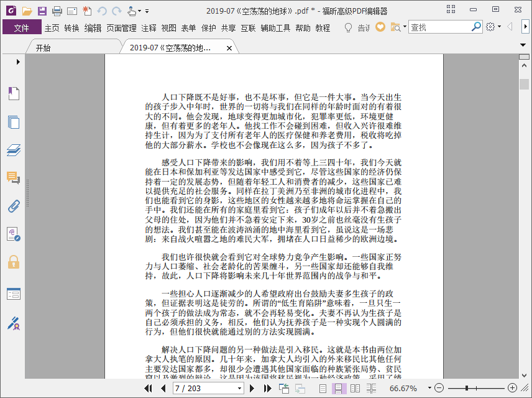Viewport: 532px width, 398px height.
Task: Save the document with the disk icon
Action: click(42, 11)
